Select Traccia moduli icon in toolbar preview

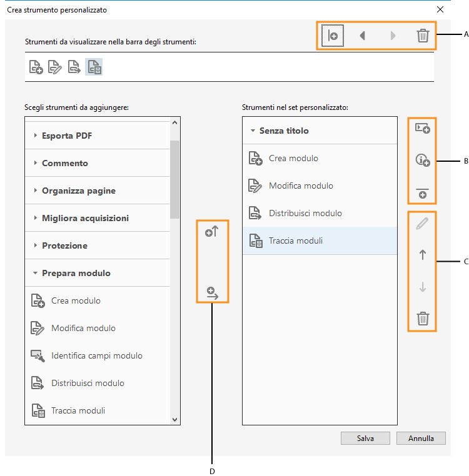(93, 67)
